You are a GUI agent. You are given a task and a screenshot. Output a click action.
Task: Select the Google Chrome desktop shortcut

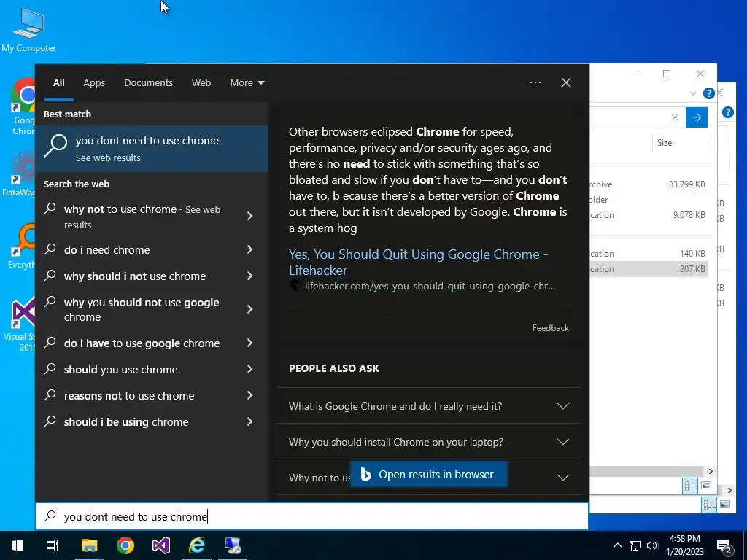pos(23,106)
